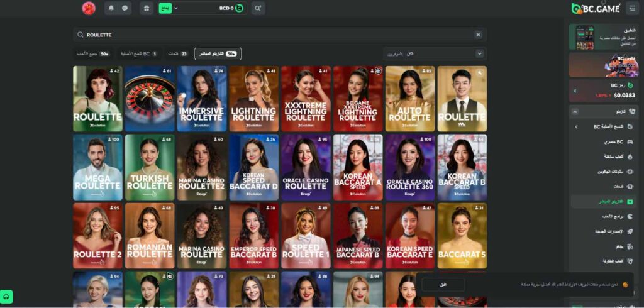Open the Turkish Roulette game card

[x=150, y=167]
